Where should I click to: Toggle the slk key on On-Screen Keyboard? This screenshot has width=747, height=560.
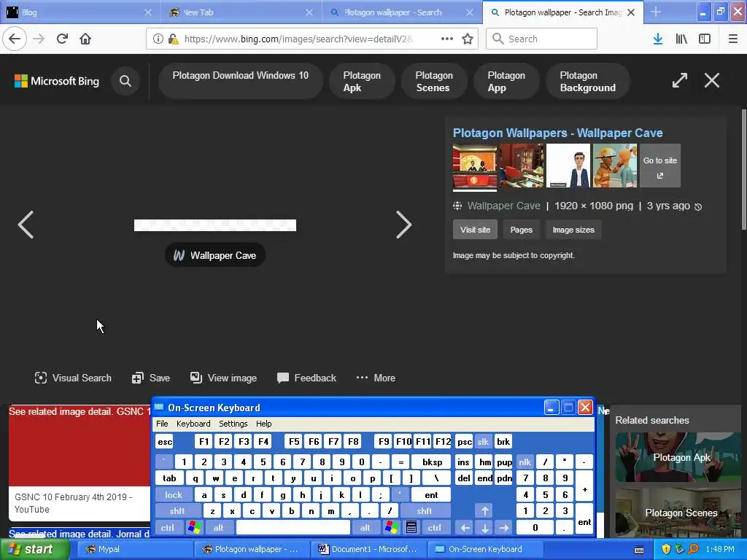[x=483, y=441]
